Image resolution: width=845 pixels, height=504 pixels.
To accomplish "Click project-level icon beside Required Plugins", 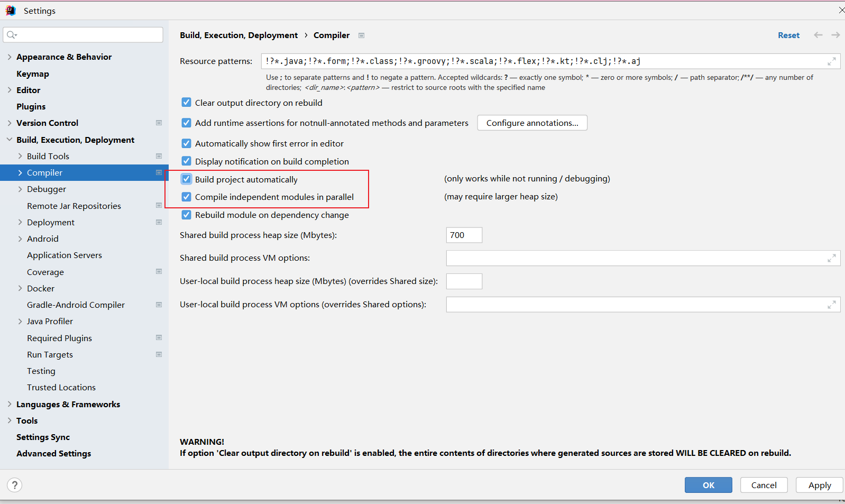I will (x=159, y=338).
